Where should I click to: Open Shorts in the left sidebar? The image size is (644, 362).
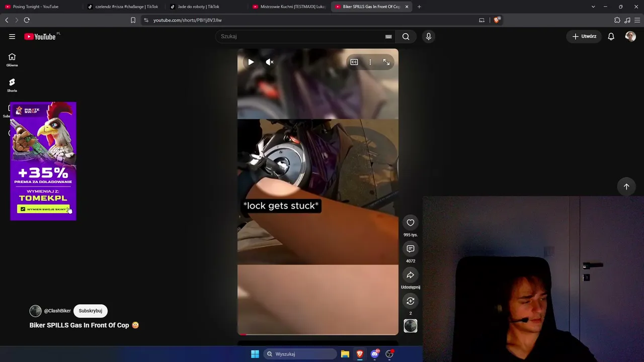tap(12, 85)
